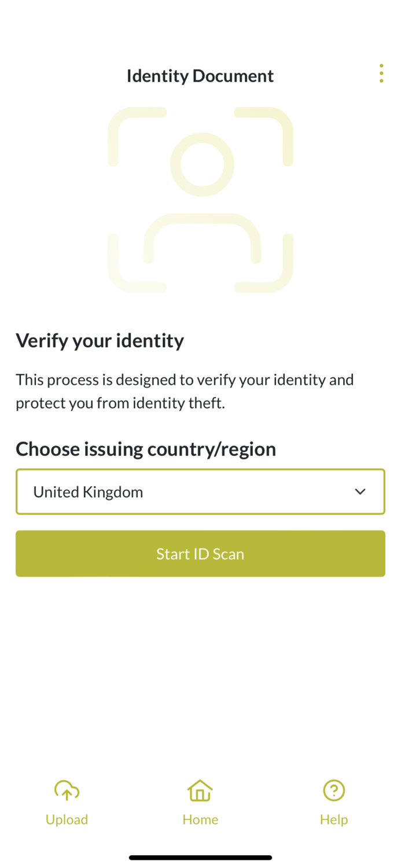Click the identity theft description text
401x868 pixels.
(185, 391)
